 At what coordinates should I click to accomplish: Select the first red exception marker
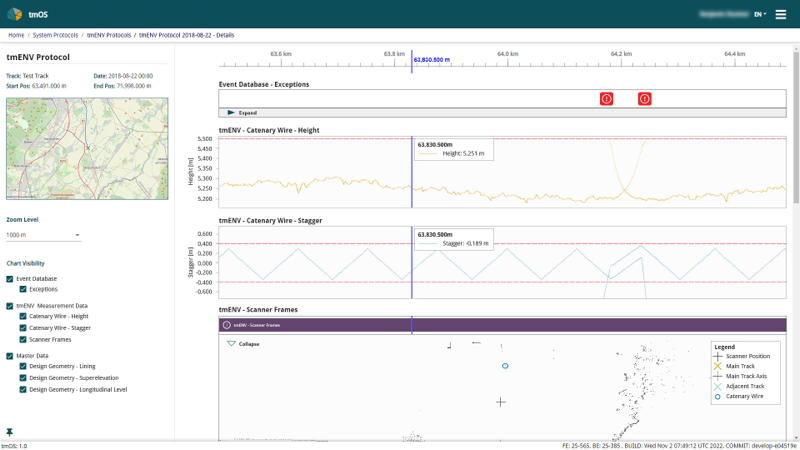pos(606,98)
